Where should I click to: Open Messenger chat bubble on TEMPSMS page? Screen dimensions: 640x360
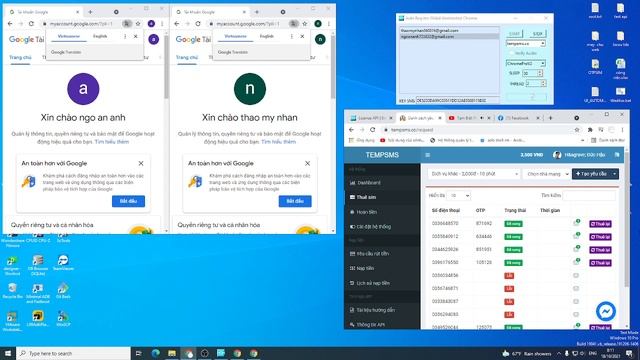pos(606,311)
